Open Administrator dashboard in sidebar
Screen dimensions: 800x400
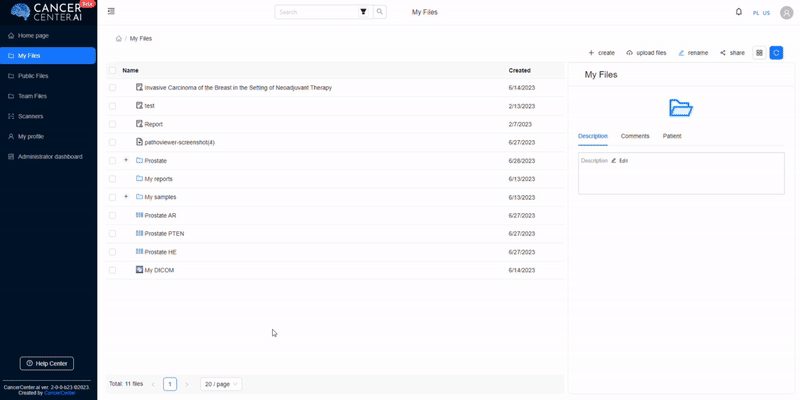pos(48,157)
